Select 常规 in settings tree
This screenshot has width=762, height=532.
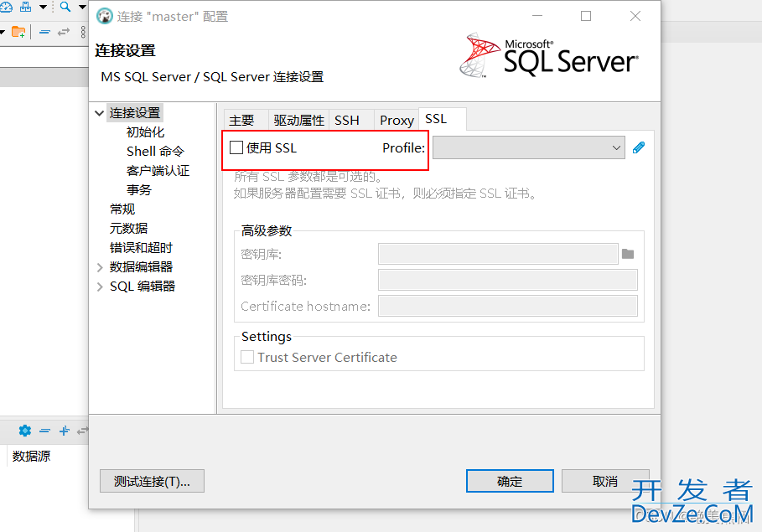(122, 209)
